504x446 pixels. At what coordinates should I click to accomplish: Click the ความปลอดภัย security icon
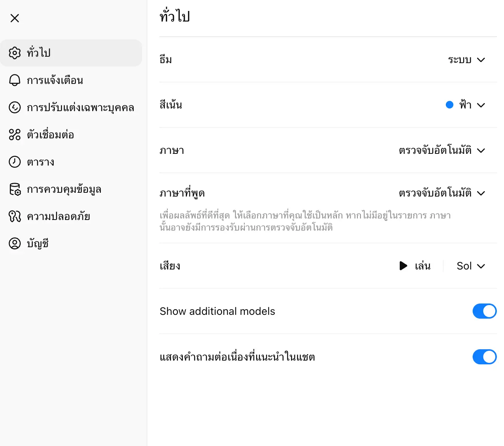coord(15,216)
